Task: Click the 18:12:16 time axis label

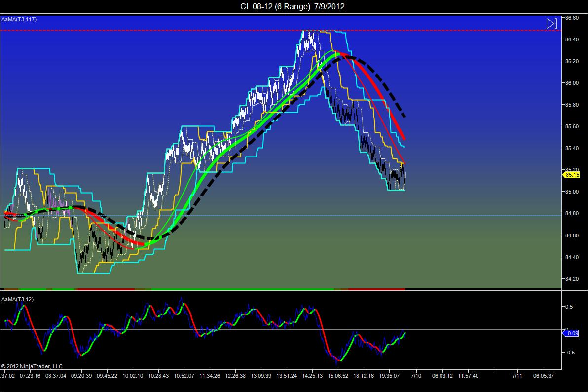Action: pos(364,376)
